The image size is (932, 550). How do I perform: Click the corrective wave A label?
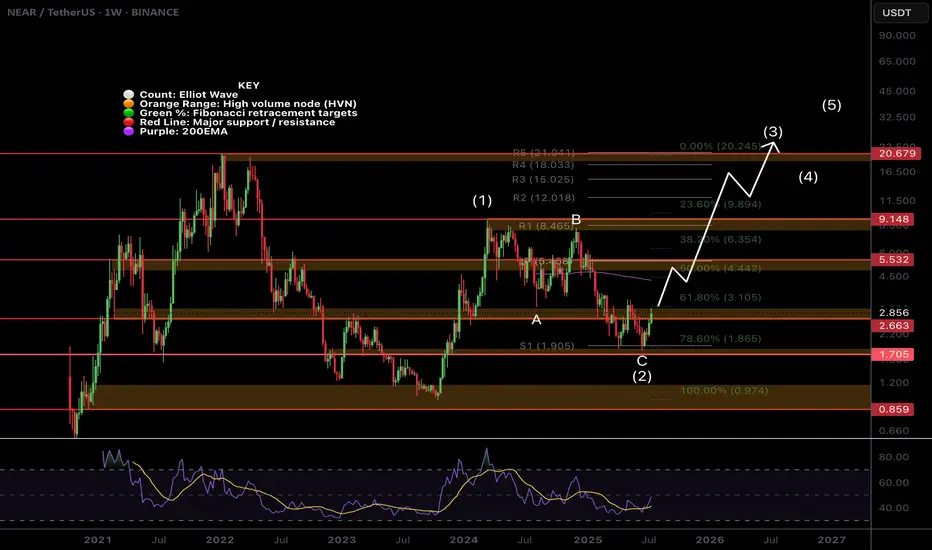coord(536,320)
